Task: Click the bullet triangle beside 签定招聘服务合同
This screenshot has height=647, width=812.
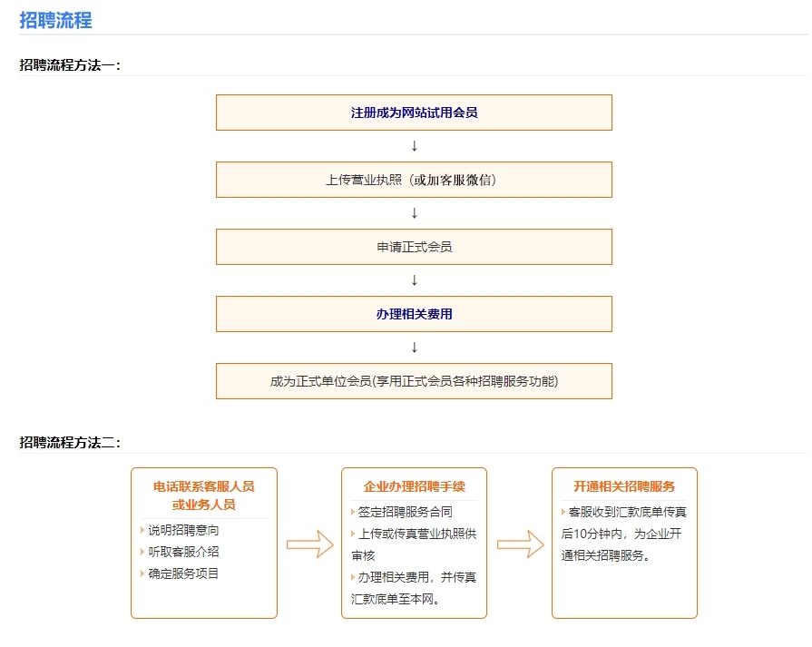Action: tap(353, 512)
